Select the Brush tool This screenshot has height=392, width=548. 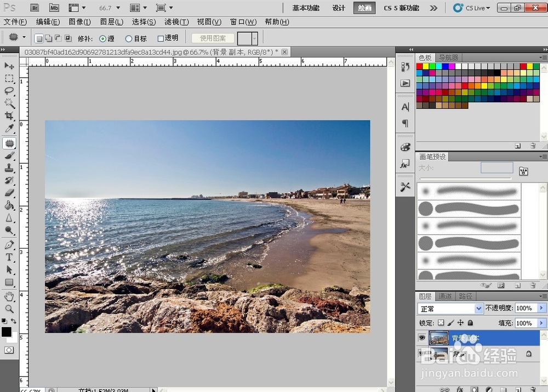[x=9, y=155]
